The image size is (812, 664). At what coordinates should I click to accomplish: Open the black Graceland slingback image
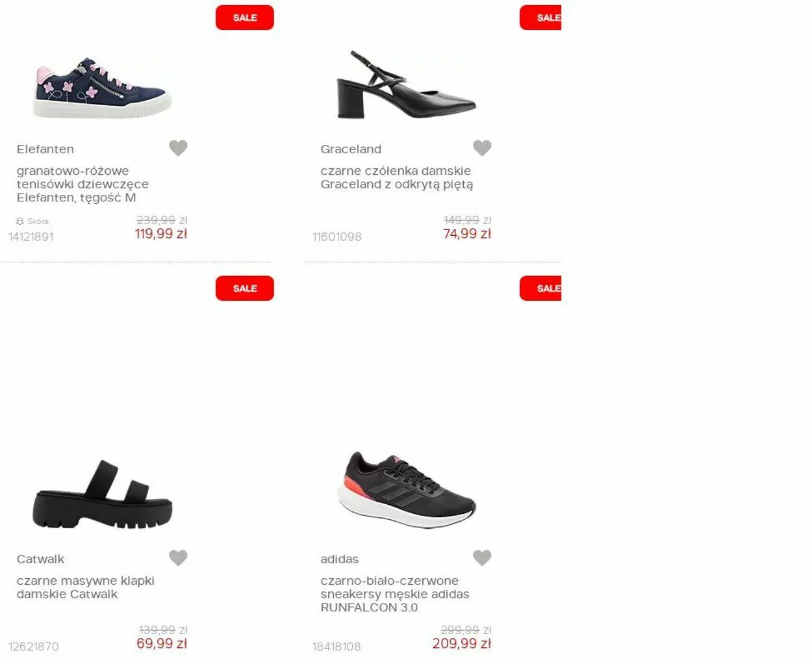click(x=406, y=84)
